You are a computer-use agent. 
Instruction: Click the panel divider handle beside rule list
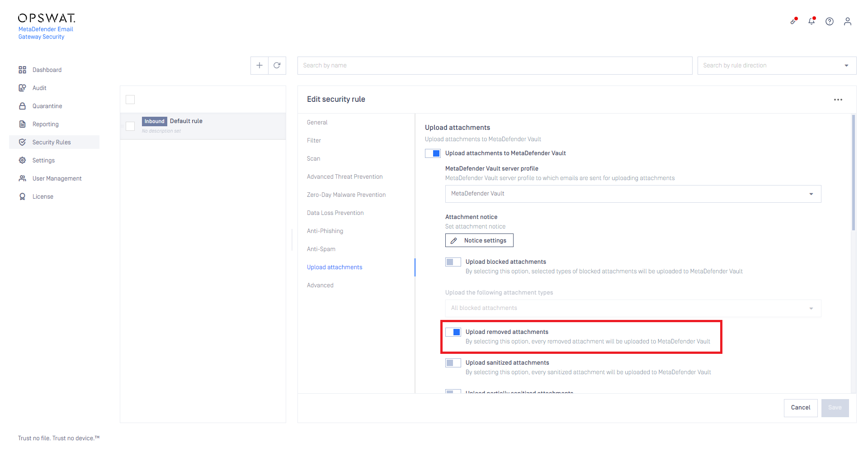click(x=292, y=240)
